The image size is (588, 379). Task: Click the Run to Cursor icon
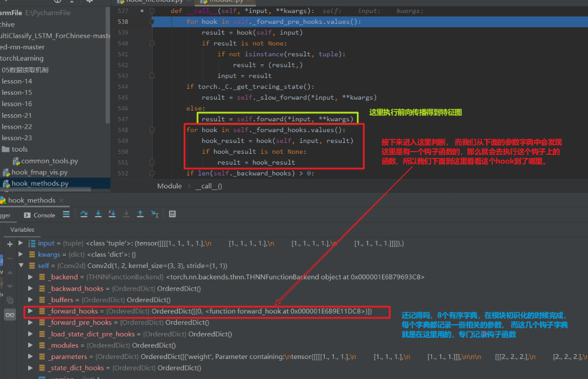155,214
